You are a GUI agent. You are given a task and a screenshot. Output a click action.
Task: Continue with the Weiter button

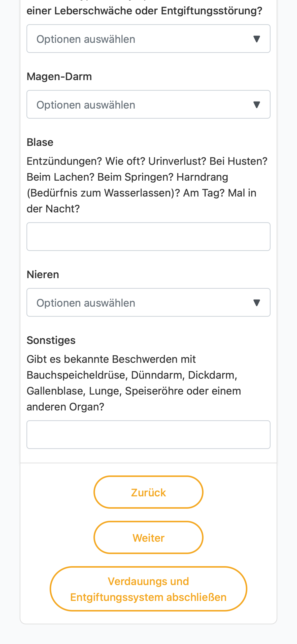click(x=148, y=537)
